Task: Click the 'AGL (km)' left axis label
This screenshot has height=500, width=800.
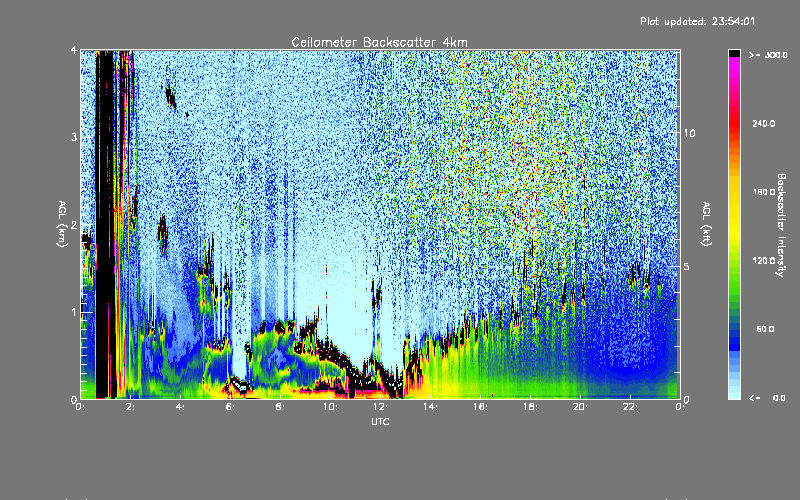Action: pos(63,224)
